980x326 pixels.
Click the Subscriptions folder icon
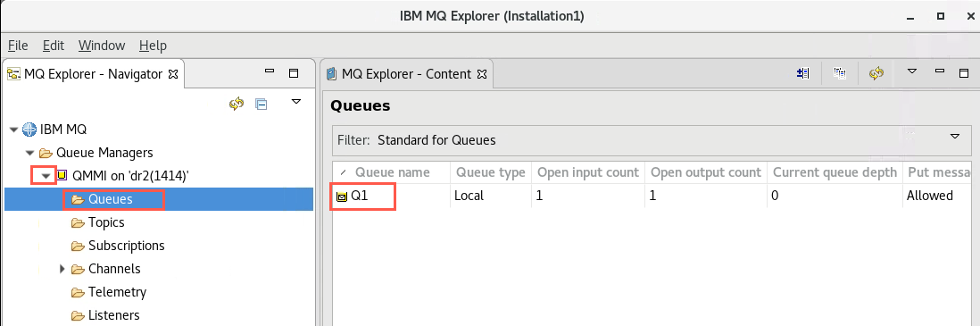pyautogui.click(x=78, y=246)
